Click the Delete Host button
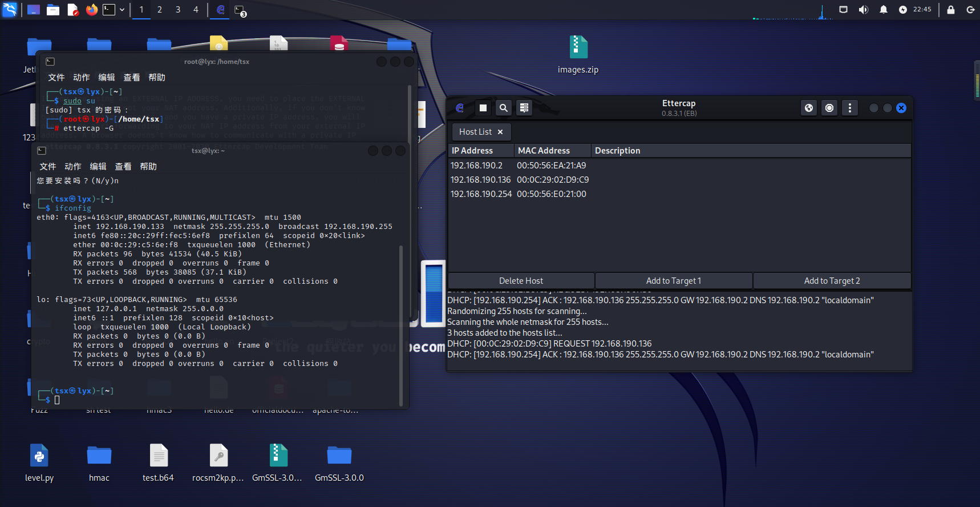The height and width of the screenshot is (507, 980). point(521,281)
